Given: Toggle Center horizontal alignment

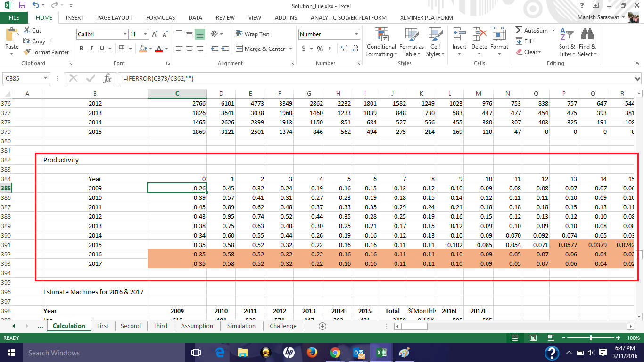Looking at the screenshot, I should [189, 49].
